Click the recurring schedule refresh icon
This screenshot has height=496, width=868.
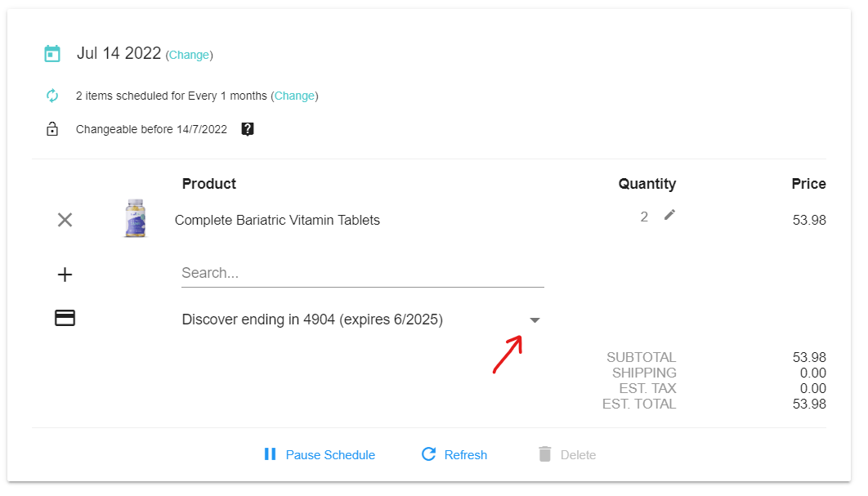pyautogui.click(x=52, y=96)
